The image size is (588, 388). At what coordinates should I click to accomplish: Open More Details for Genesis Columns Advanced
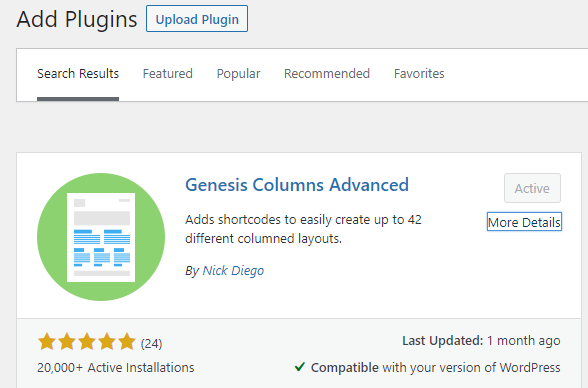[524, 222]
